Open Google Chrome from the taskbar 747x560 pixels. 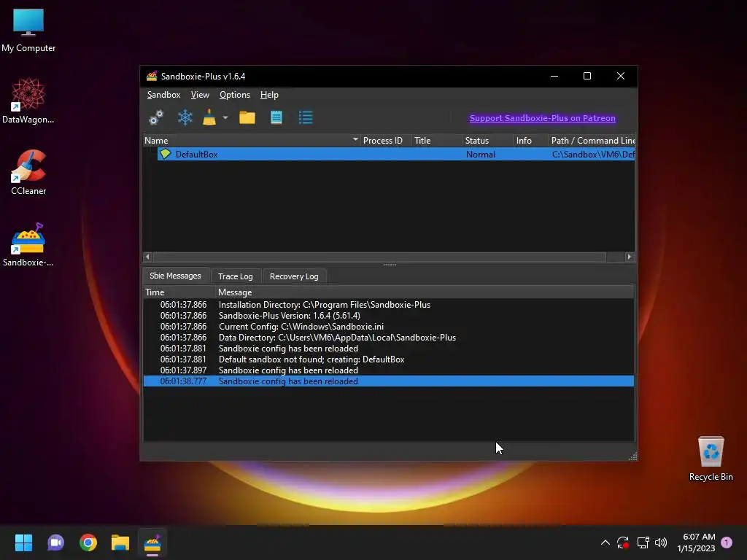pyautogui.click(x=88, y=542)
